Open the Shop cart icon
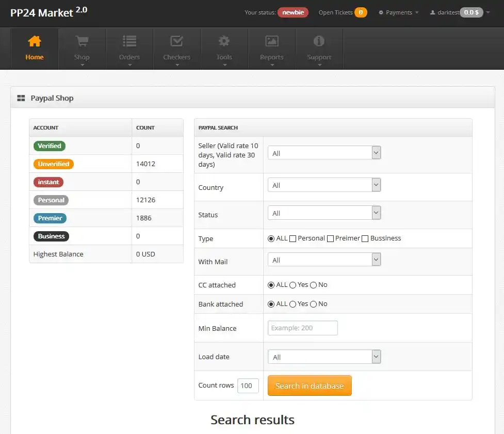The width and height of the screenshot is (504, 434). (x=82, y=41)
